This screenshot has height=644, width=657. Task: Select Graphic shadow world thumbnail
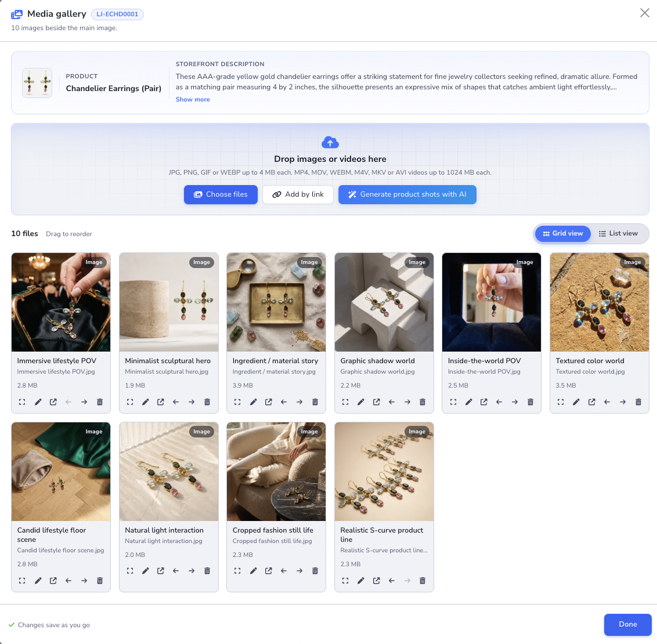pos(384,302)
